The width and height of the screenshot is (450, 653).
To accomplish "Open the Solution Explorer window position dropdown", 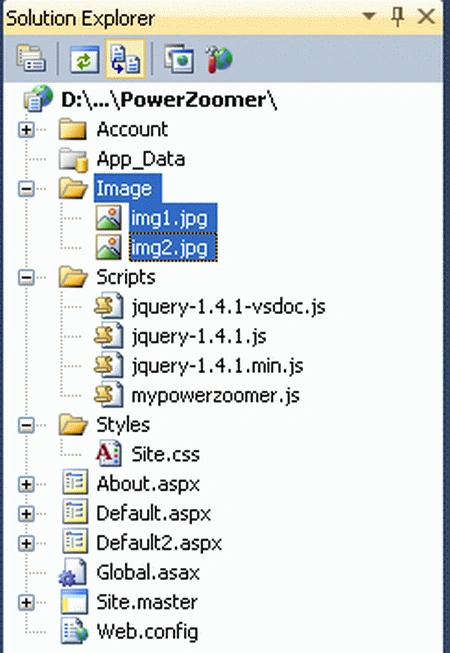I will (369, 17).
